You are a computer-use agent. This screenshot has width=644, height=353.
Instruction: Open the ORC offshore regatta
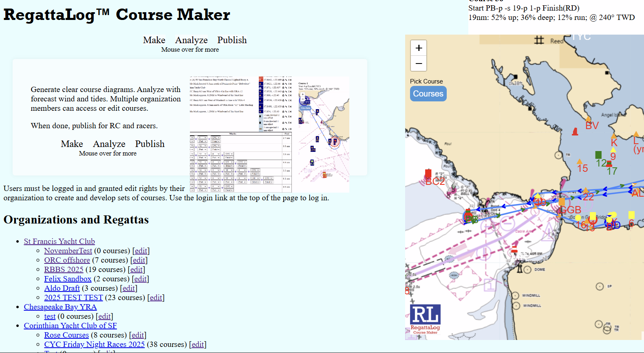67,260
